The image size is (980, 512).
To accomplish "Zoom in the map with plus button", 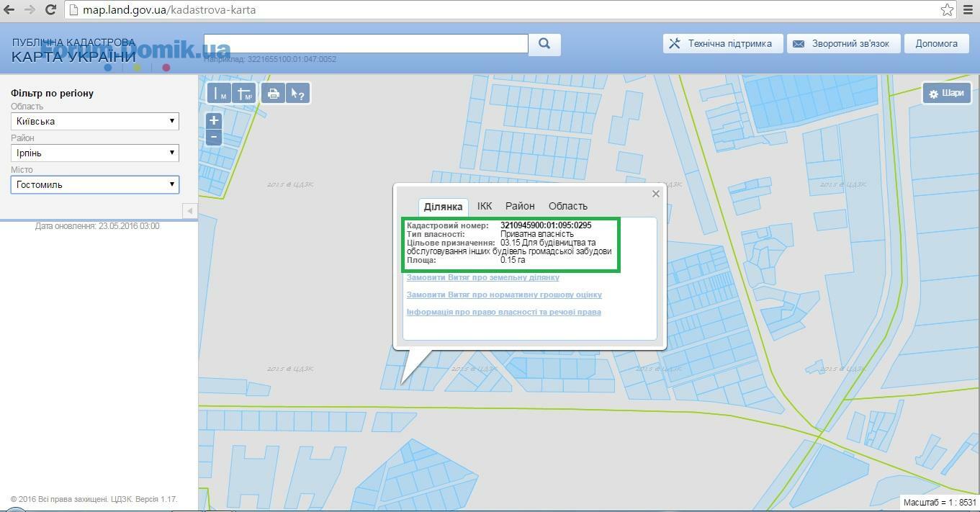I will click(214, 121).
